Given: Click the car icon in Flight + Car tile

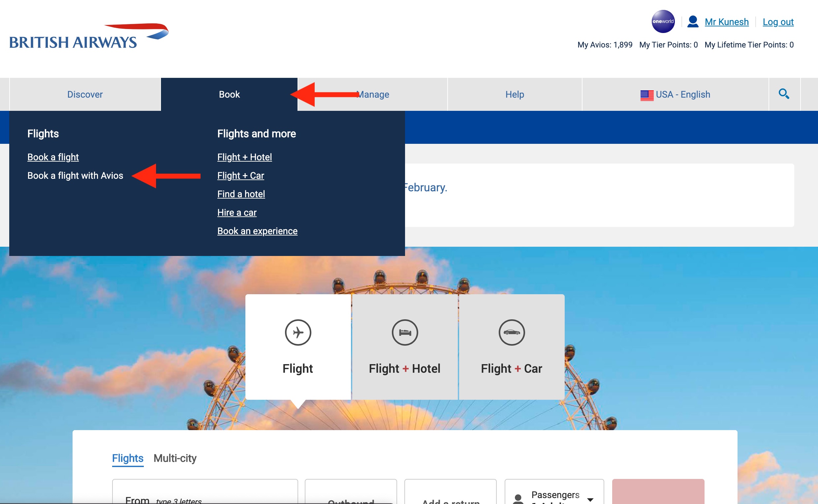Looking at the screenshot, I should (511, 332).
